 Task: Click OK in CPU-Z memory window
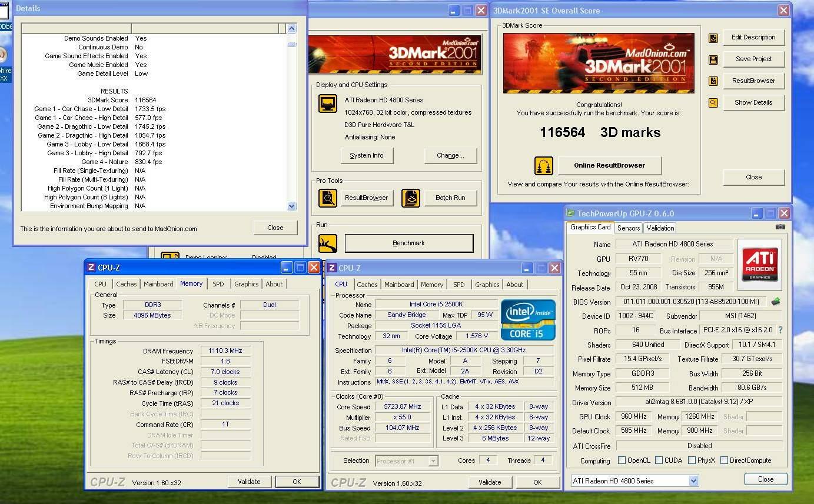point(297,482)
